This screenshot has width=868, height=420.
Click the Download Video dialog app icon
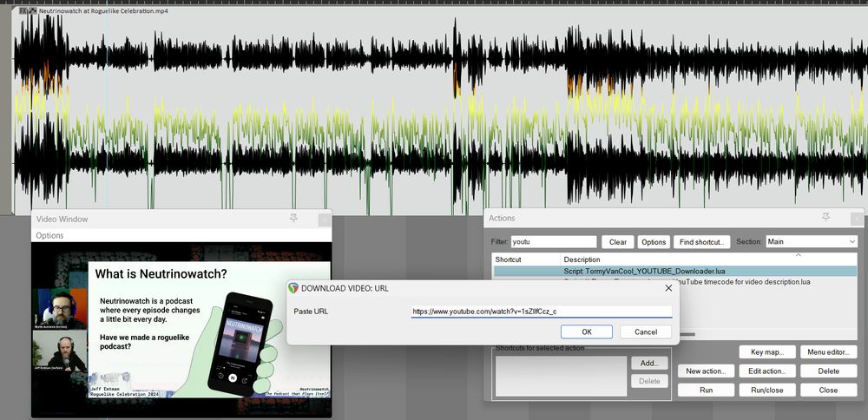[294, 288]
